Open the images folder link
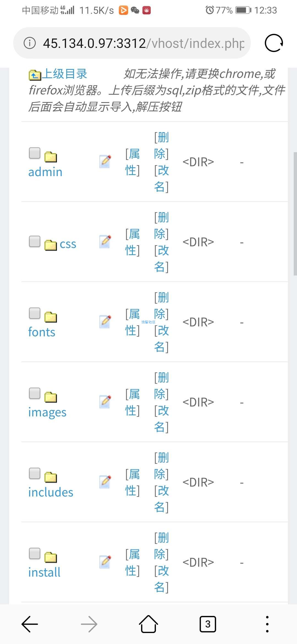297x644 pixels. coord(47,412)
